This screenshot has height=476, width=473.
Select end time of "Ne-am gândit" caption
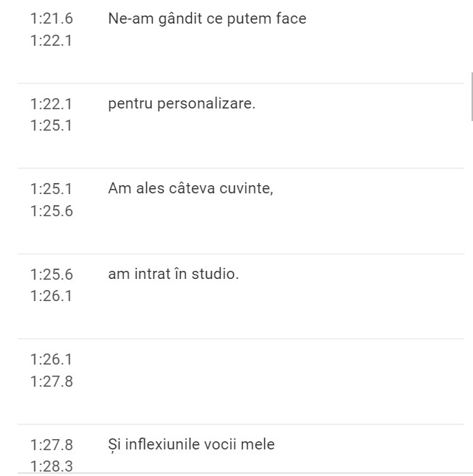coord(52,41)
